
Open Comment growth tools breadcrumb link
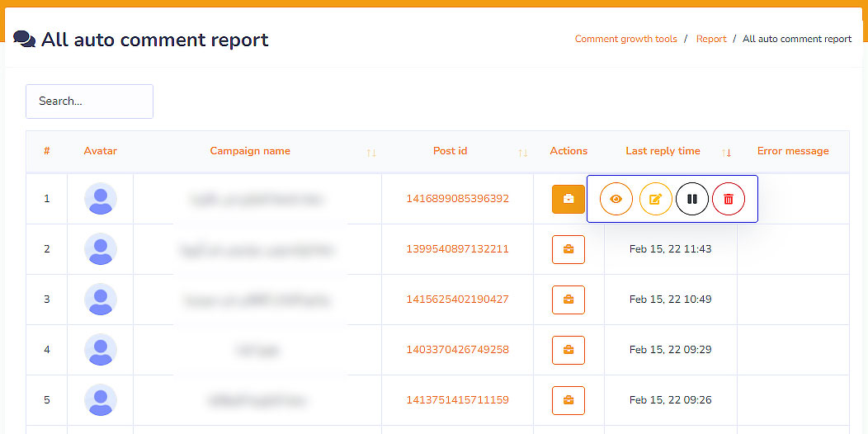pyautogui.click(x=625, y=39)
